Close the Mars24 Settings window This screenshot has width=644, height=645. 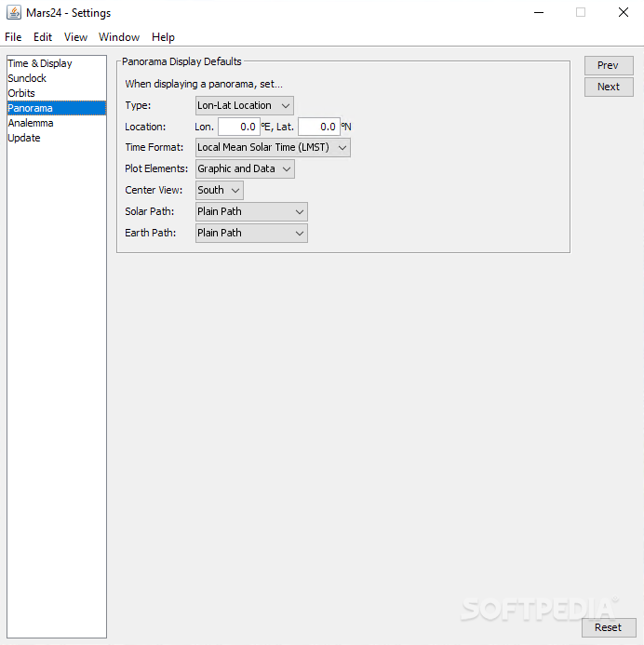click(x=624, y=12)
